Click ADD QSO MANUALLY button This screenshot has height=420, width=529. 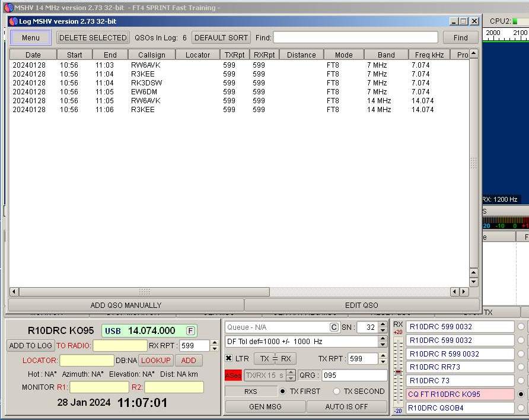click(x=126, y=305)
